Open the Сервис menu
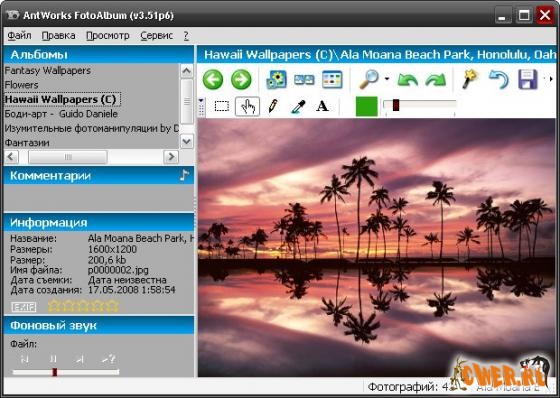Viewport: 560px width, 398px height. [156, 36]
